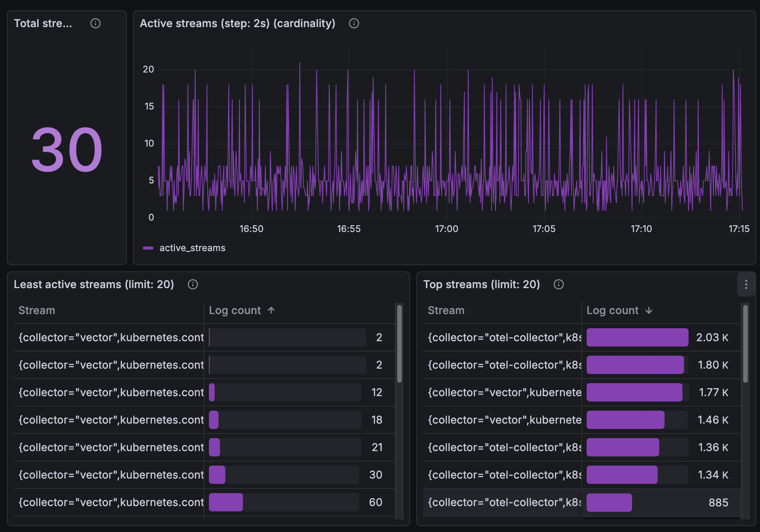The image size is (760, 532).
Task: Open the Total streams panel title
Action: 43,23
